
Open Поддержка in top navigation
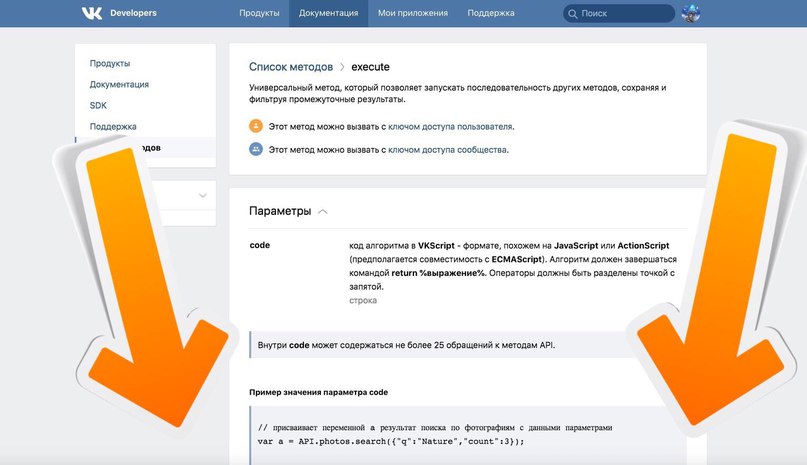click(x=491, y=13)
